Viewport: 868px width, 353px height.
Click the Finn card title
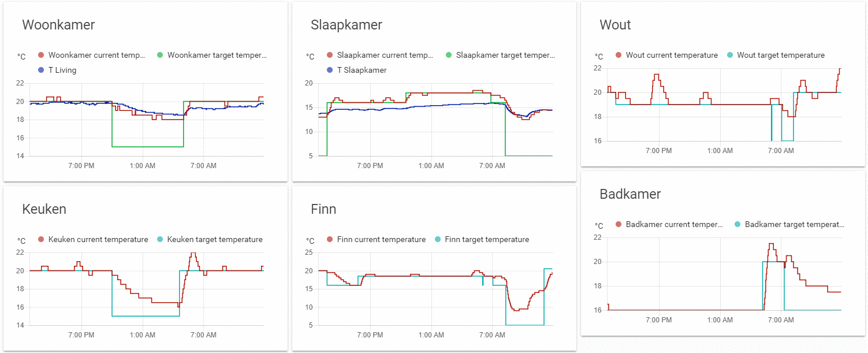coord(323,209)
